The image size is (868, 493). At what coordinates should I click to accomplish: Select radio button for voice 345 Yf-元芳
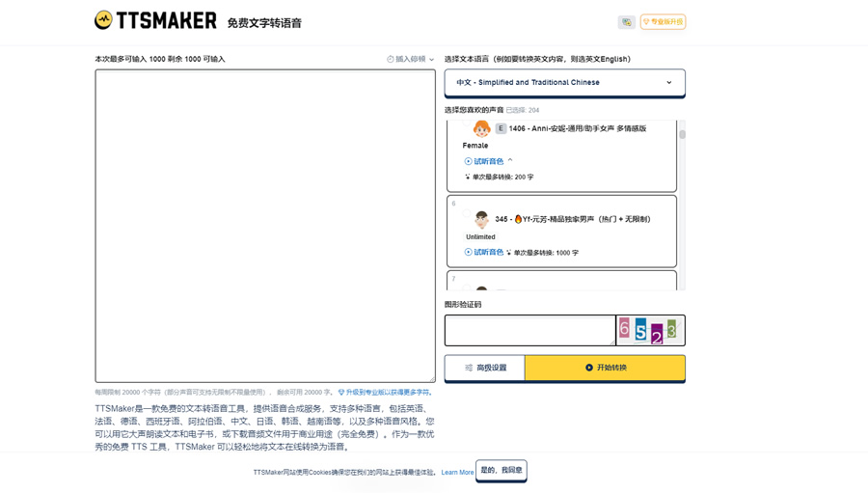point(466,213)
